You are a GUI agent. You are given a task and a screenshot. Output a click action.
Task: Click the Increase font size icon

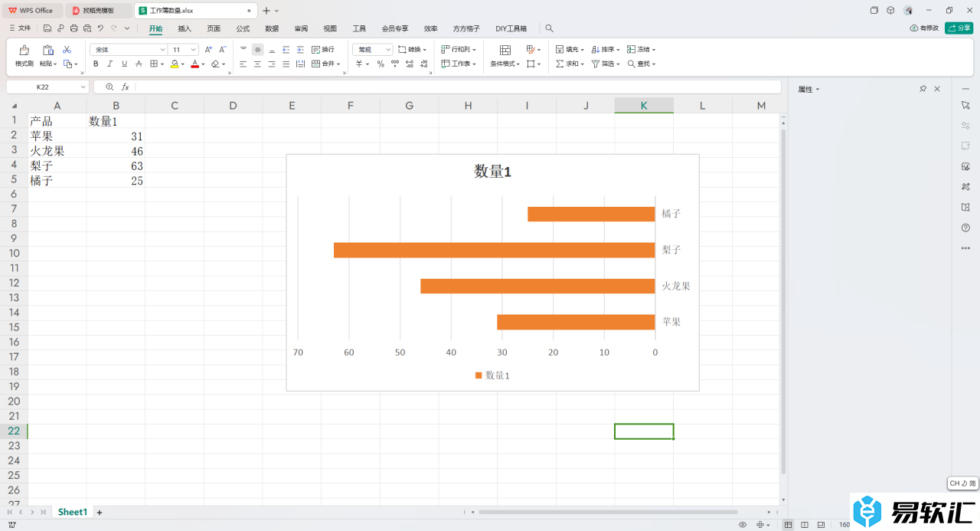click(208, 50)
